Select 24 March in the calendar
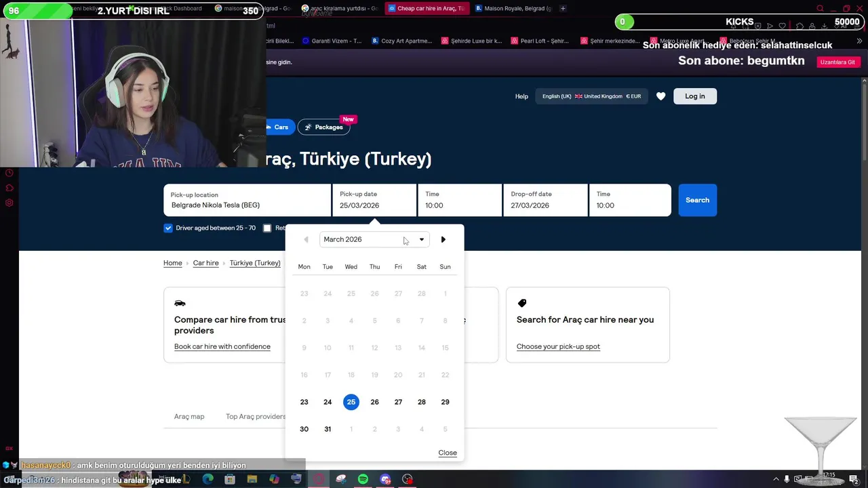The width and height of the screenshot is (868, 488). click(x=328, y=402)
